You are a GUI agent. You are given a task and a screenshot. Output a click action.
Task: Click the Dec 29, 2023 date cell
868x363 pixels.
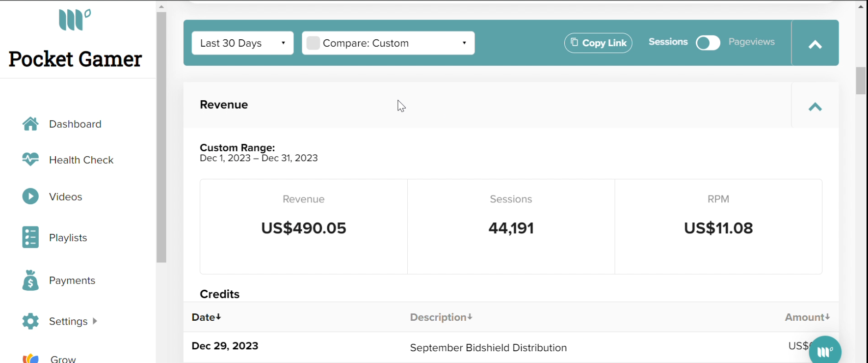click(225, 346)
